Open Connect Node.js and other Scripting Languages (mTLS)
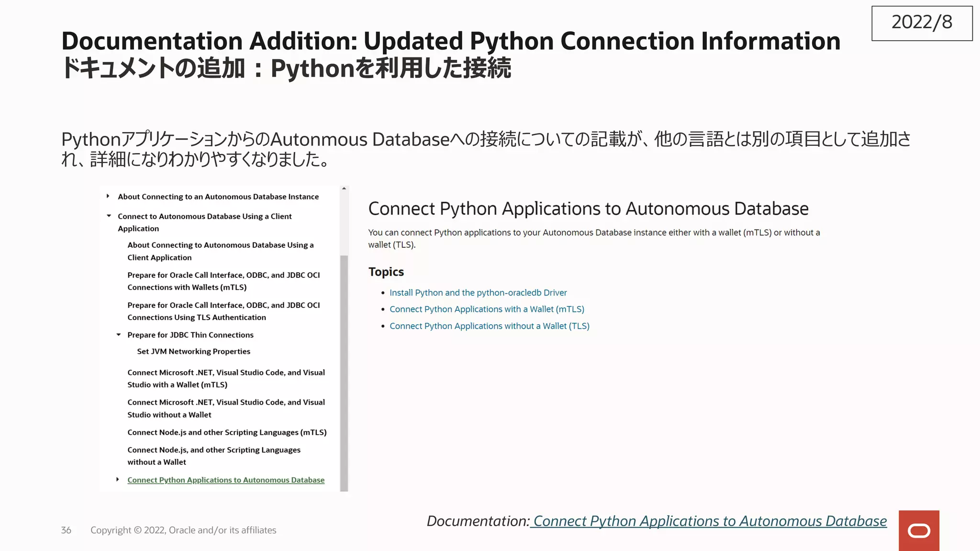Viewport: 980px width, 551px height. pos(227,432)
